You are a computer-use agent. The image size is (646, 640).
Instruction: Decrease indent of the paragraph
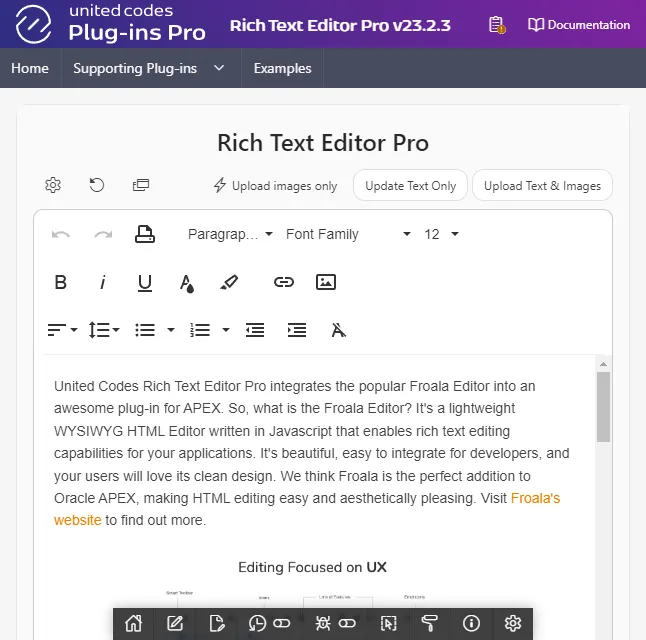click(x=255, y=330)
